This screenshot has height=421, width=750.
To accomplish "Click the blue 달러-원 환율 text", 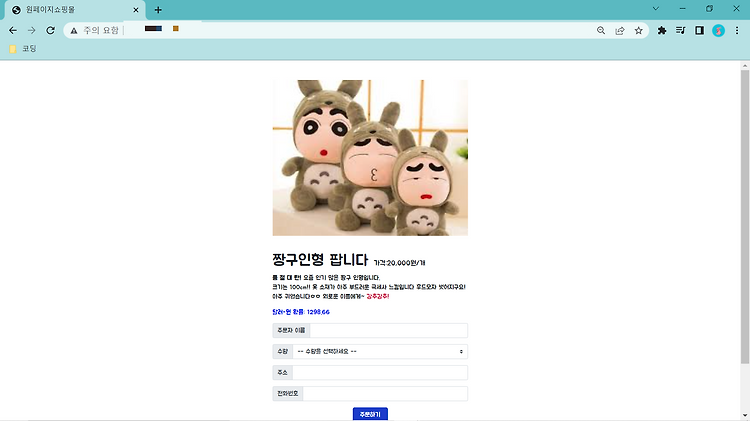I will [301, 312].
